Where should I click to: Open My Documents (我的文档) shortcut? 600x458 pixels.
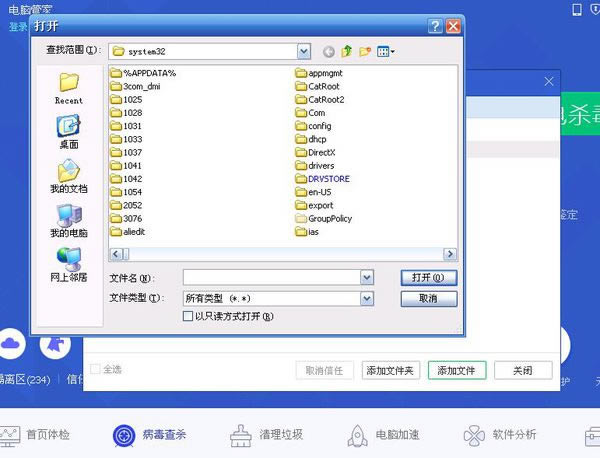coord(69,176)
